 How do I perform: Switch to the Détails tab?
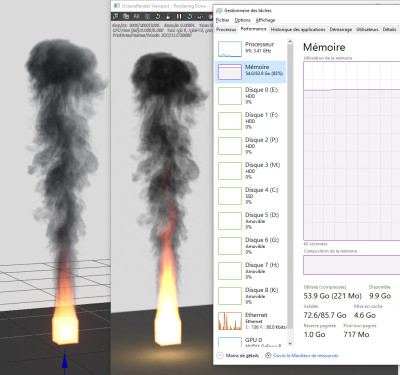click(389, 29)
